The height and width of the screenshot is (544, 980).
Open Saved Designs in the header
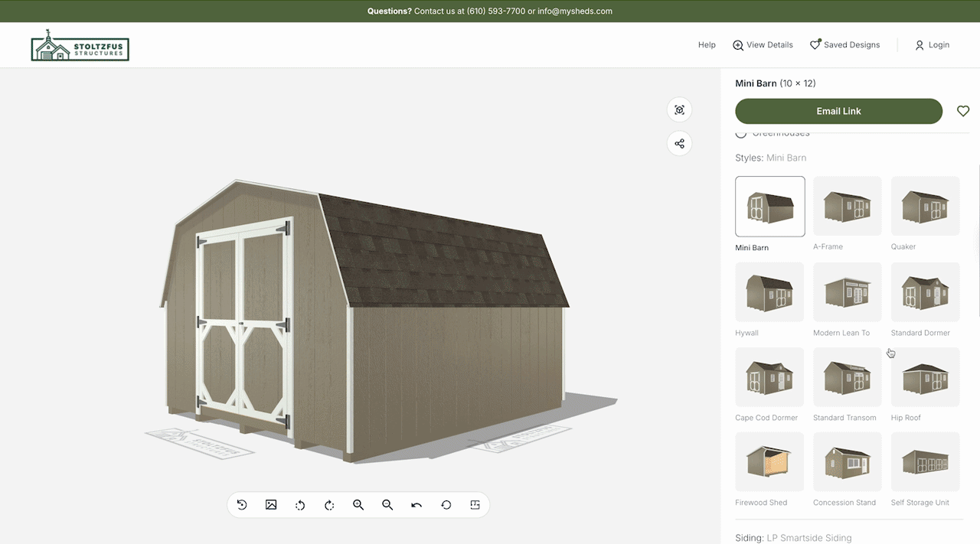[x=845, y=45]
